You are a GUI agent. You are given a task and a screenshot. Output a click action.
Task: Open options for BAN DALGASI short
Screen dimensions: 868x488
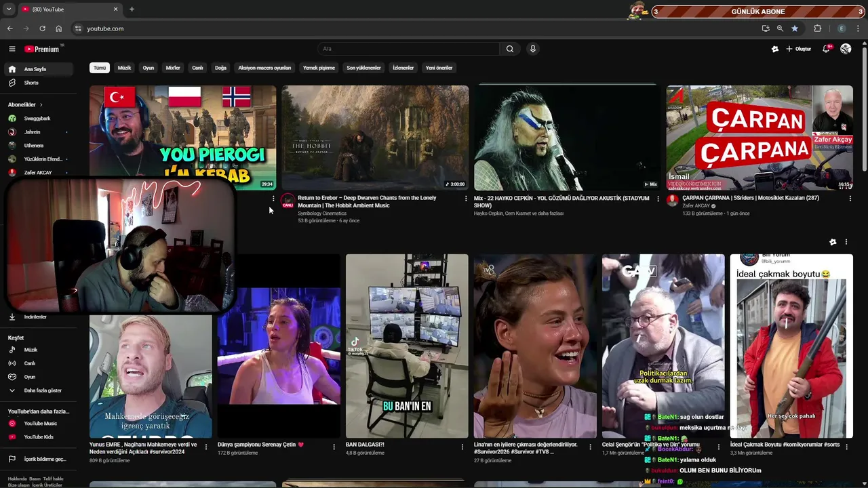pyautogui.click(x=462, y=447)
